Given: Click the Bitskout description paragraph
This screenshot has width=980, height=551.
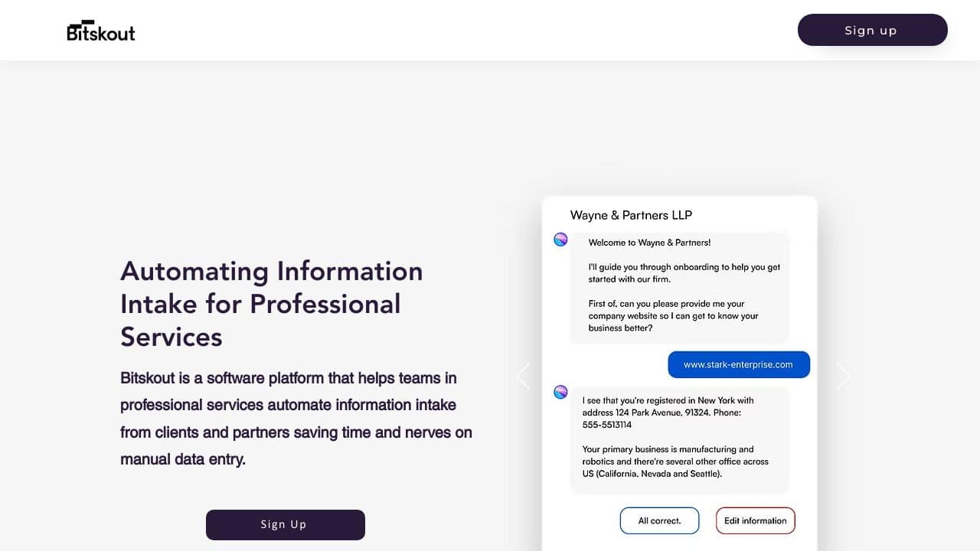Looking at the screenshot, I should pos(296,419).
